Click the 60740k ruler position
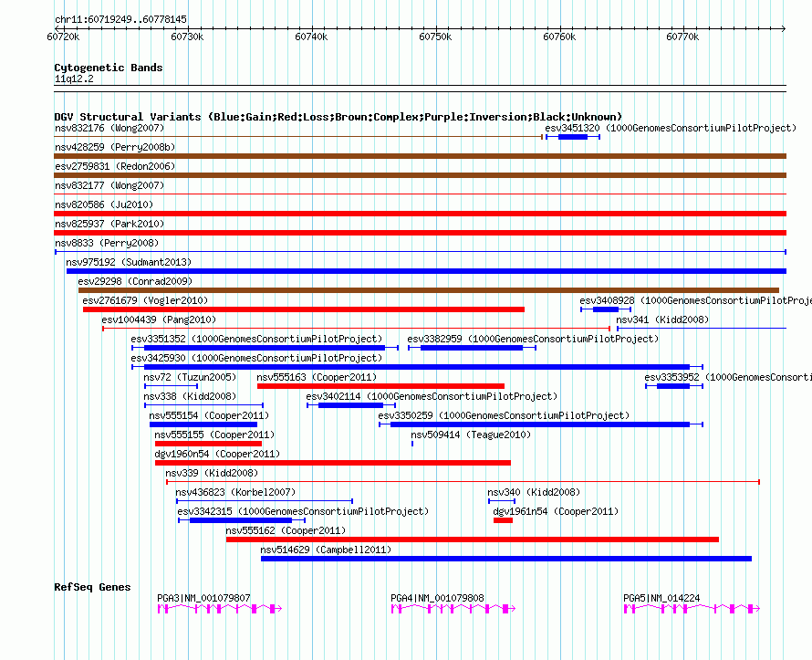This screenshot has height=660, width=812. coord(311,37)
